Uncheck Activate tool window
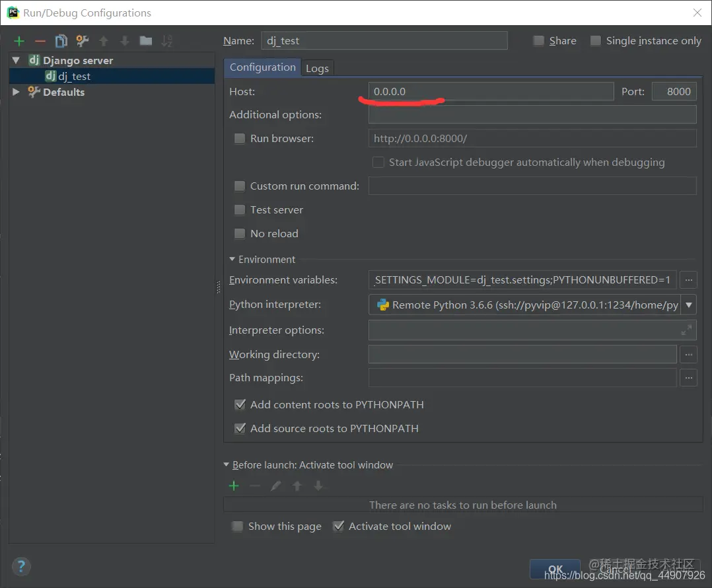The width and height of the screenshot is (712, 588). tap(338, 527)
